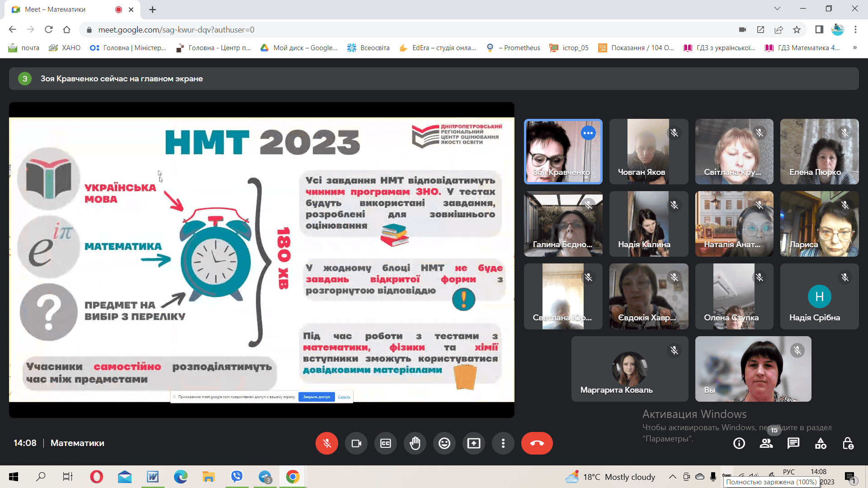Open the browser home page
Screen dimensions: 868x488
[66, 30]
